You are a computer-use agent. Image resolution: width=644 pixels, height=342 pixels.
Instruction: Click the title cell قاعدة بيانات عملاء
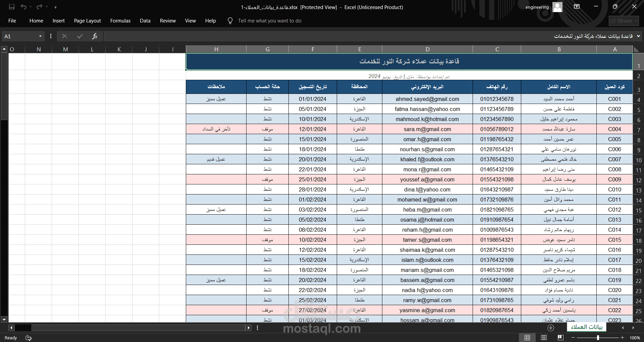click(x=409, y=61)
